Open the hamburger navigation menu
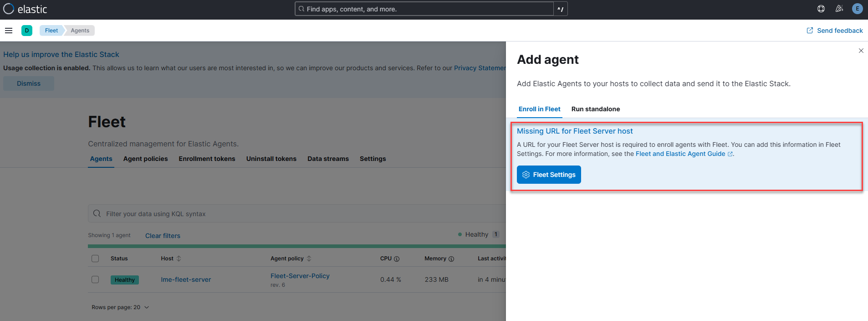 [9, 31]
